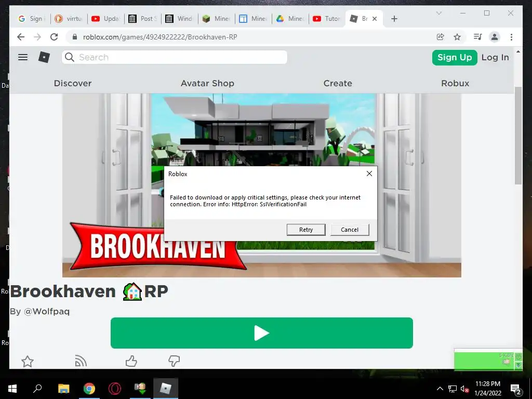Open the Robux menu item
Screen dimensions: 532x399
(455, 83)
